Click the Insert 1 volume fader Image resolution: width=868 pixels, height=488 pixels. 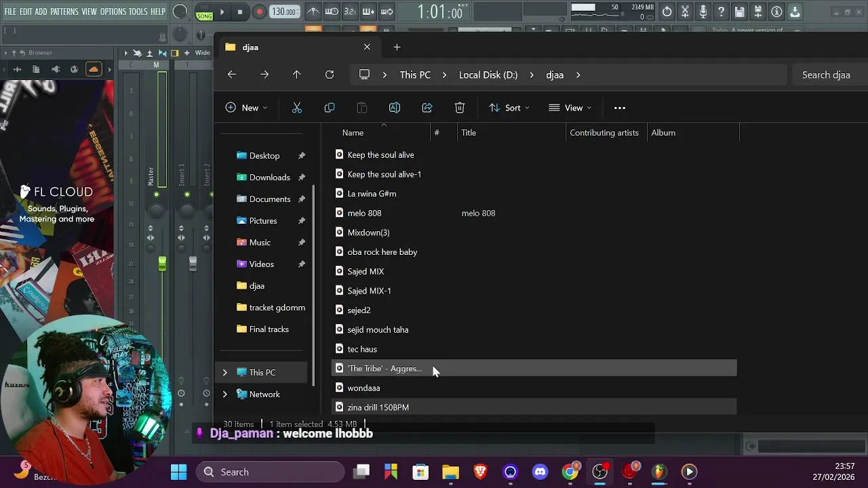[193, 264]
